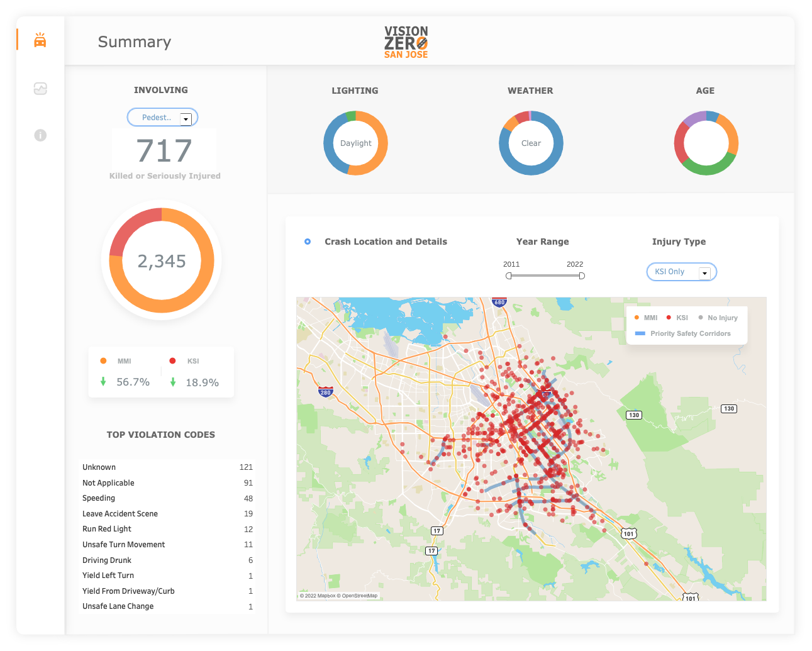Click the Weather donut chart labeled Clear
Screen dimensions: 812x651
pyautogui.click(x=531, y=143)
